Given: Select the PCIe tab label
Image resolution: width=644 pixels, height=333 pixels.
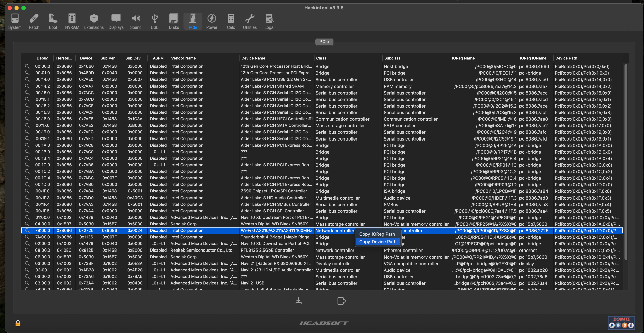Looking at the screenshot, I should tap(324, 42).
